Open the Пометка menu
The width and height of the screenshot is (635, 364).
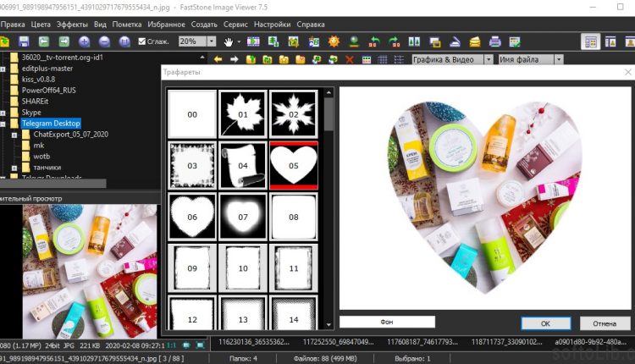coord(127,25)
